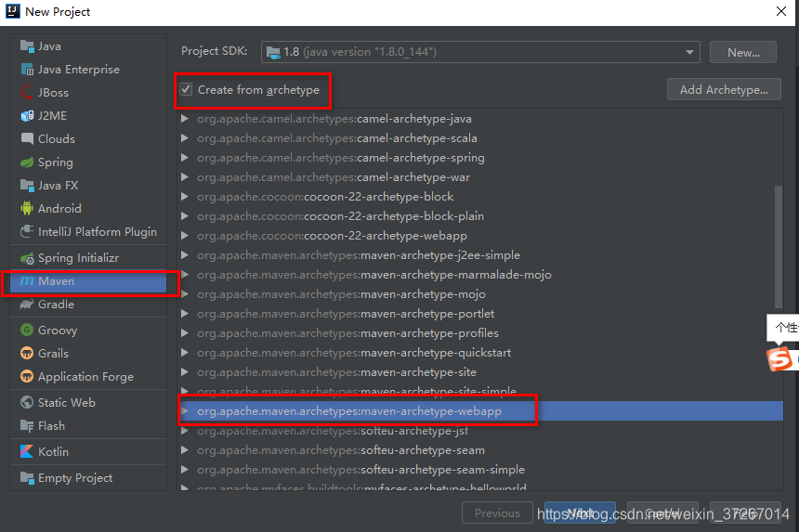
Task: Select Kotlin project type
Action: pyautogui.click(x=88, y=451)
